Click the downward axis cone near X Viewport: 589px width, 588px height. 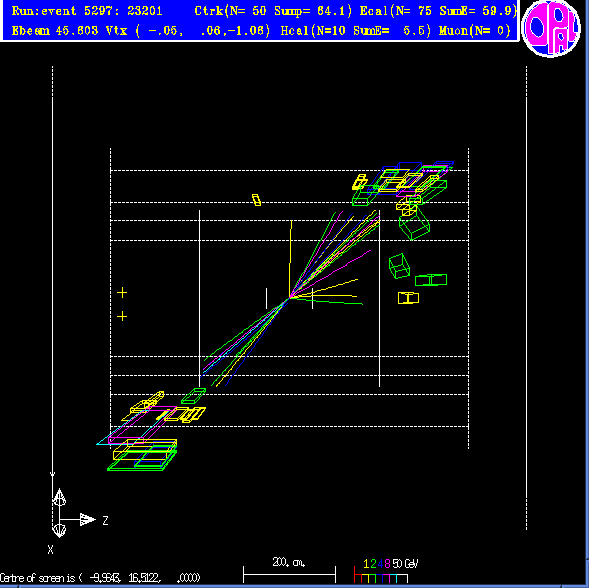(x=59, y=530)
